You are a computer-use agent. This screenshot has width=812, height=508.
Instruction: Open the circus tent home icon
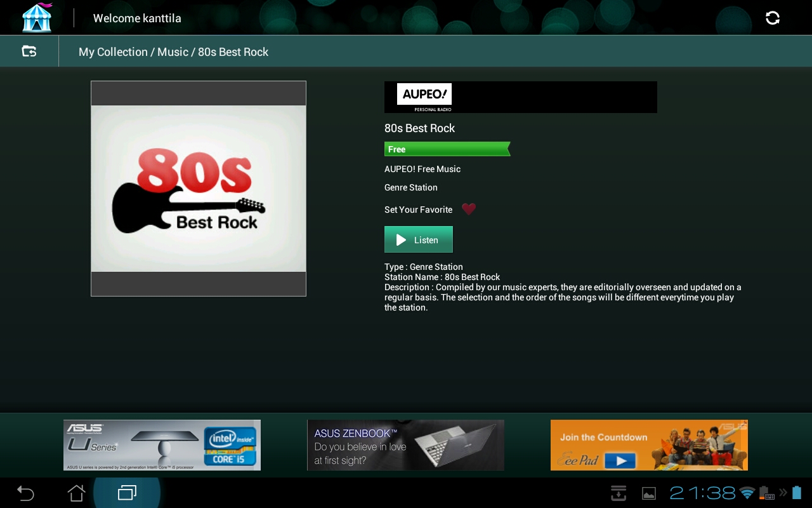point(37,17)
